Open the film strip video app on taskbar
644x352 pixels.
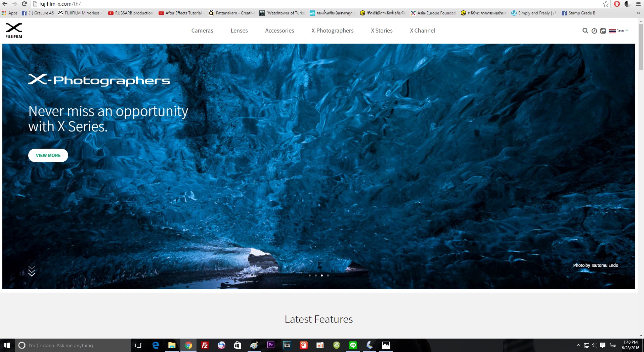[x=287, y=345]
